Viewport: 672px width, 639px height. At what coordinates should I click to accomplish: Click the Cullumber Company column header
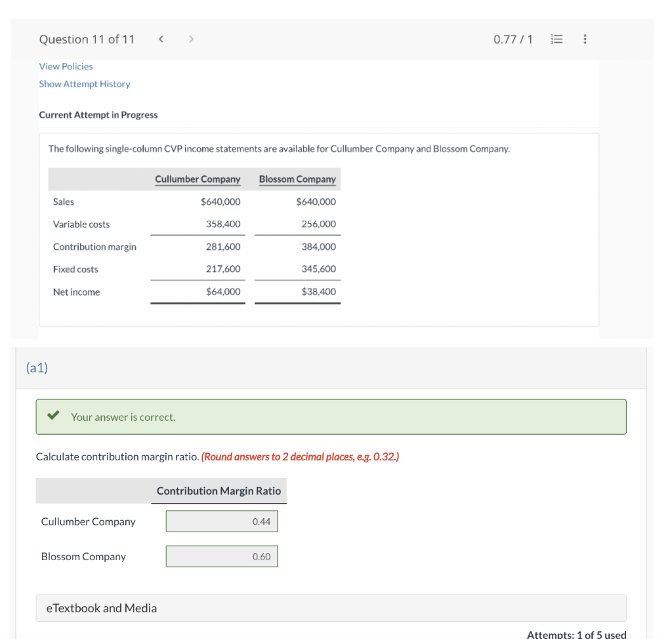(x=198, y=179)
